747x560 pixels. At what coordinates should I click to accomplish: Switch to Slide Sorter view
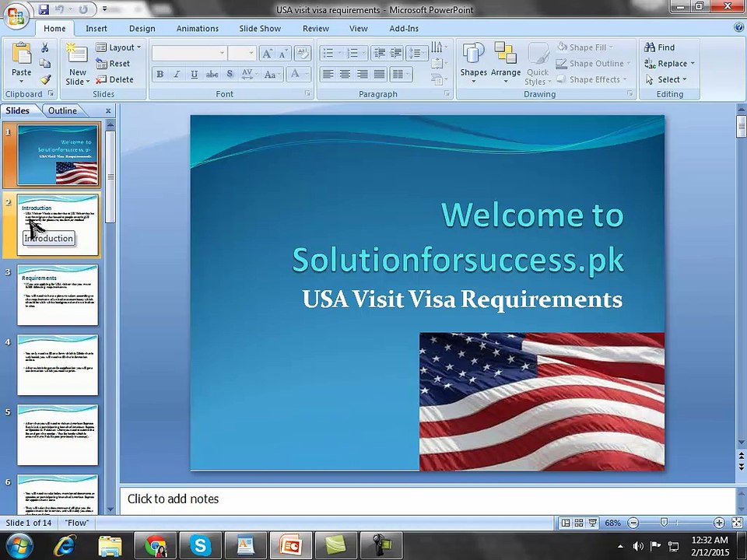pyautogui.click(x=579, y=523)
